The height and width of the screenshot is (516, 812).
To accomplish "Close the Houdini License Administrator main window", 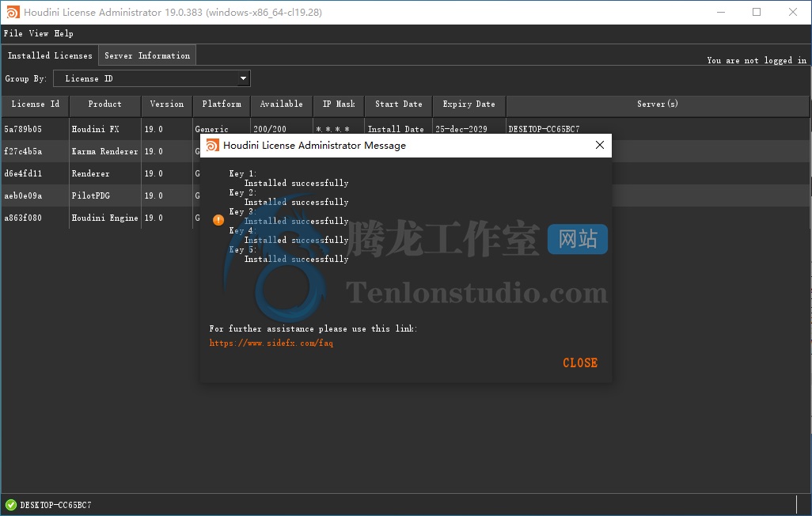I will [793, 12].
